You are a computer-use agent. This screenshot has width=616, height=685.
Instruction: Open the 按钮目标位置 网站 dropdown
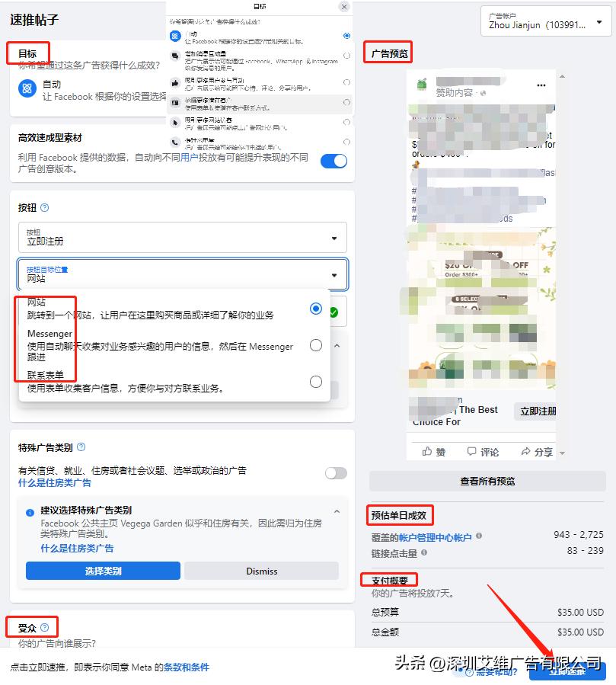click(334, 275)
